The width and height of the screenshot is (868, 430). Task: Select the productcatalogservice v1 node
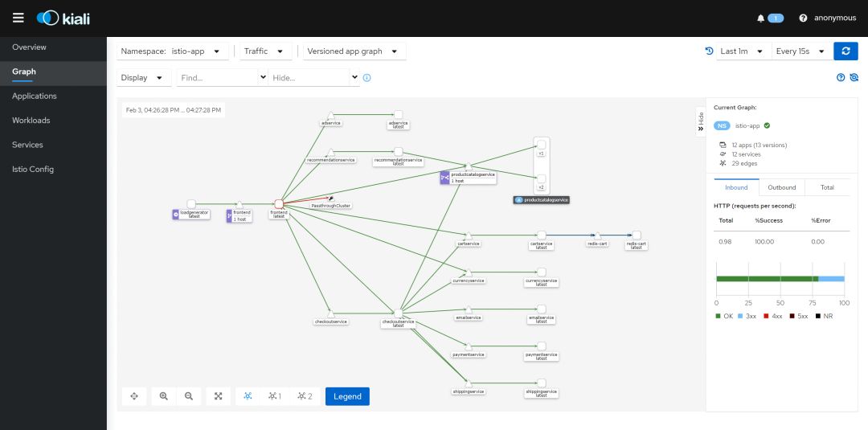[542, 145]
